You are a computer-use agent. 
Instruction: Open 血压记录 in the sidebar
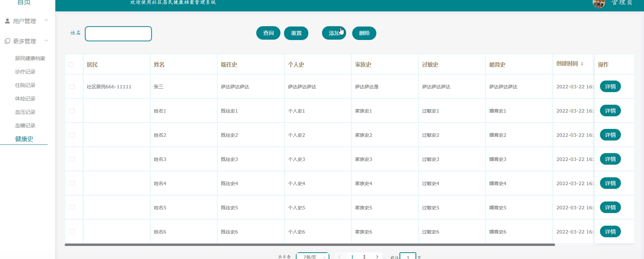(25, 112)
